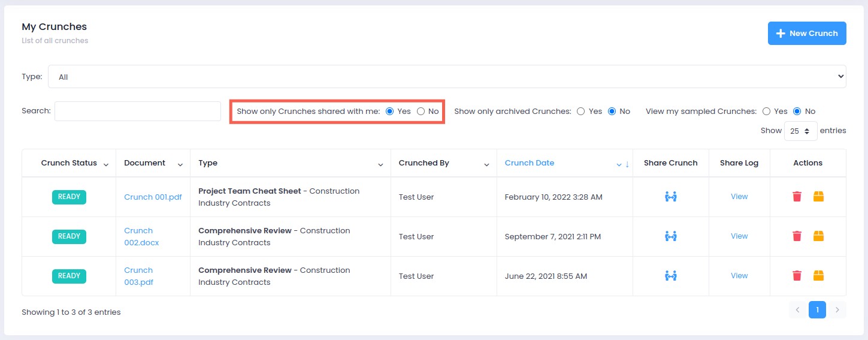This screenshot has width=868, height=340.
Task: Click READY status badge of Crunch 001.pdf
Action: tap(69, 197)
